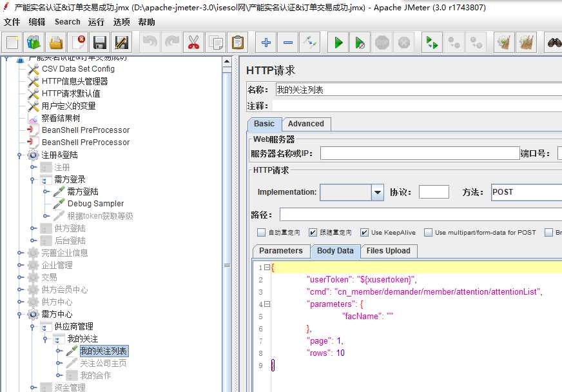The image size is (562, 392).
Task: Open the 帮助 menu
Action: [x=146, y=22]
